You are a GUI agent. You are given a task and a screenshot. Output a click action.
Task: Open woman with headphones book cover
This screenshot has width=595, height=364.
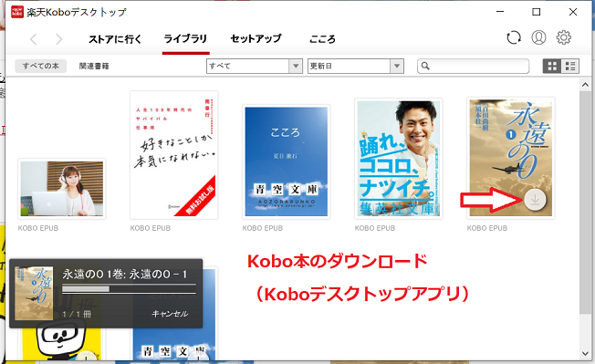(62, 189)
